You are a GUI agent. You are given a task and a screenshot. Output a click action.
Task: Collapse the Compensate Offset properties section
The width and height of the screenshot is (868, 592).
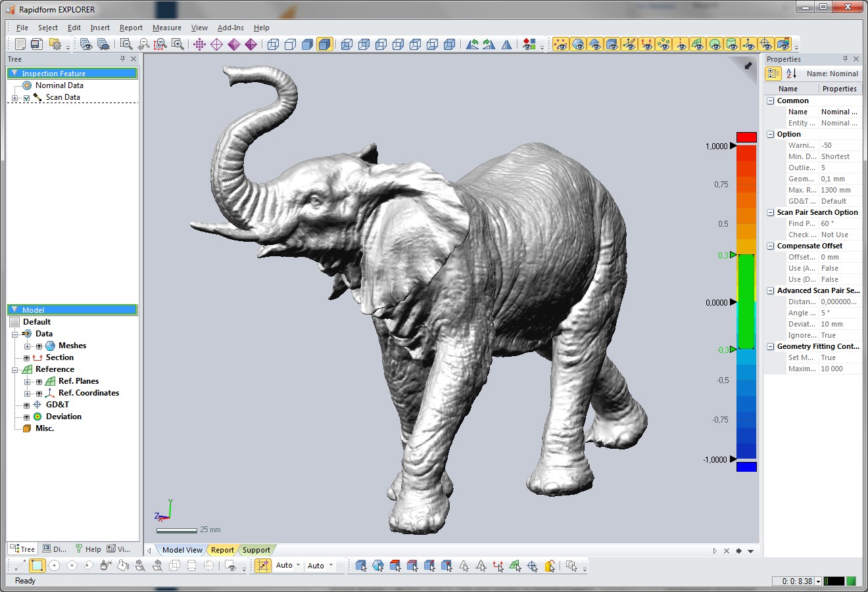(x=770, y=246)
